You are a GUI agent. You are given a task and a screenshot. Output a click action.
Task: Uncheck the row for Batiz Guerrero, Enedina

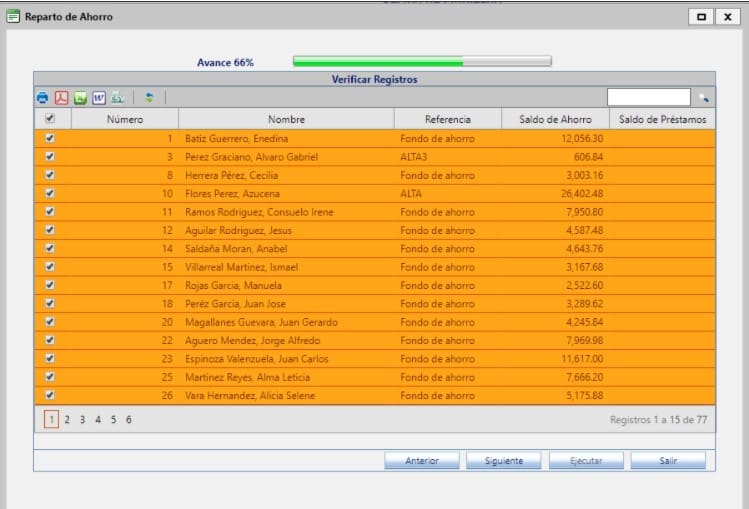50,138
